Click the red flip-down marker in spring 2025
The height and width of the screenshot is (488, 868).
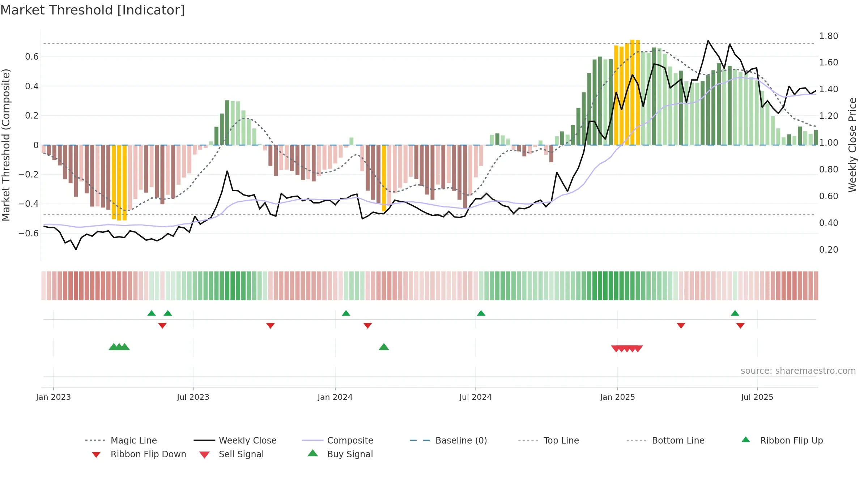tap(681, 326)
